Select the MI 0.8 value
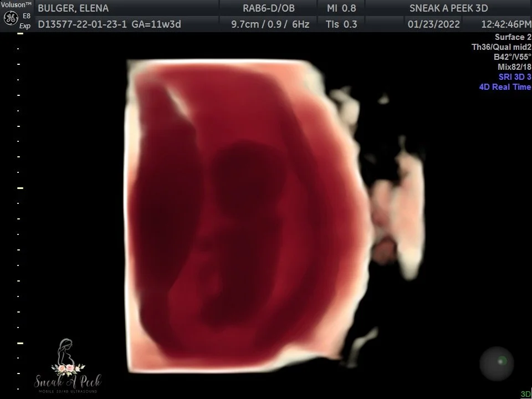Screen dimensions: 532x399 click(x=342, y=8)
